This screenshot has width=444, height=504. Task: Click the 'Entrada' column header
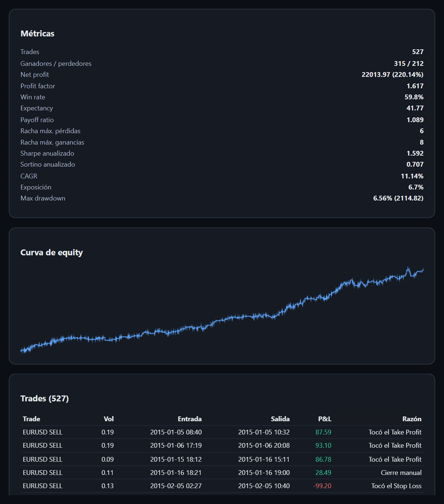[x=190, y=419]
